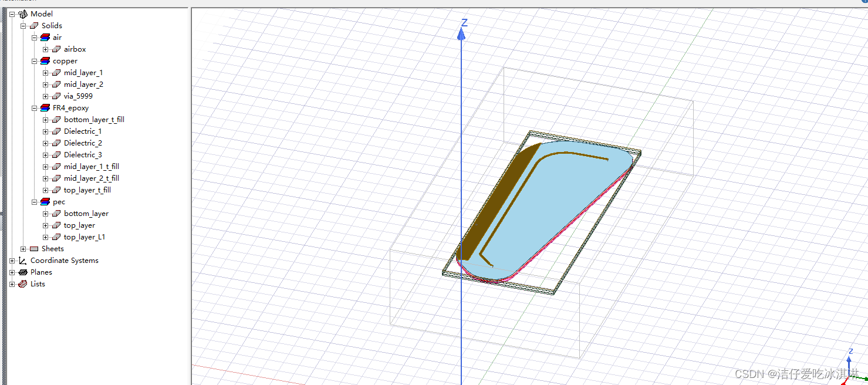The height and width of the screenshot is (385, 868).
Task: Click the Sheets folder icon
Action: (x=34, y=249)
